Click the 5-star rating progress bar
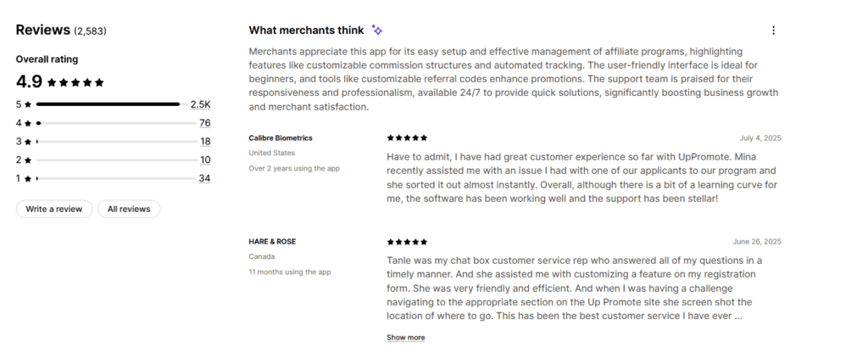This screenshot has width=868, height=353. (108, 104)
